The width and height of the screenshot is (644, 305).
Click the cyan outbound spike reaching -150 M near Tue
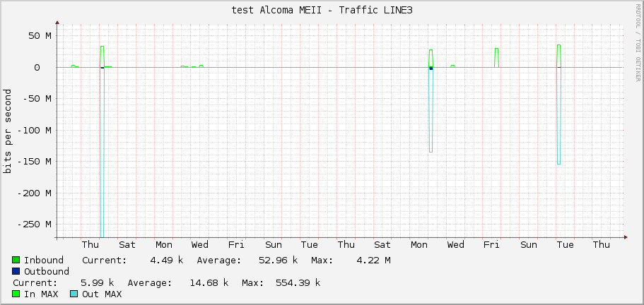(x=559, y=116)
